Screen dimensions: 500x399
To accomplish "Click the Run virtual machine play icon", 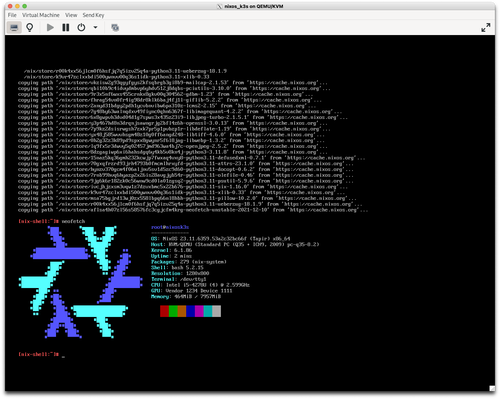I will (50, 28).
